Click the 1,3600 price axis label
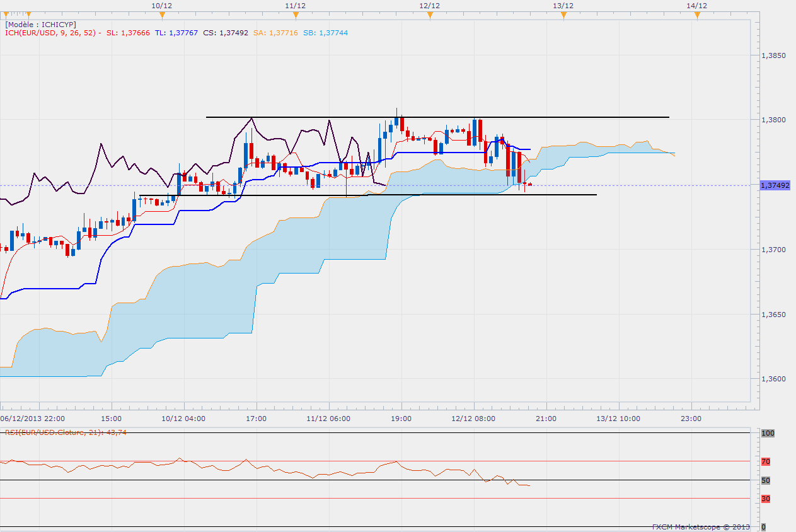796x532 pixels. (774, 379)
